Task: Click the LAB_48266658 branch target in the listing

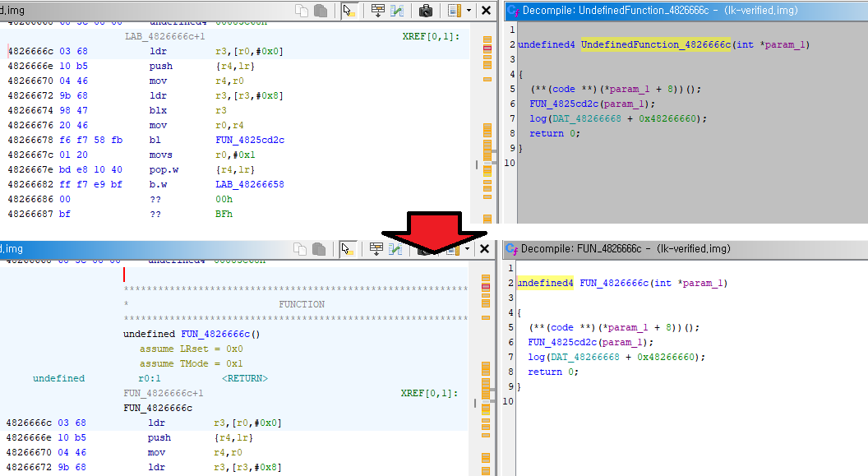Action: (x=249, y=184)
